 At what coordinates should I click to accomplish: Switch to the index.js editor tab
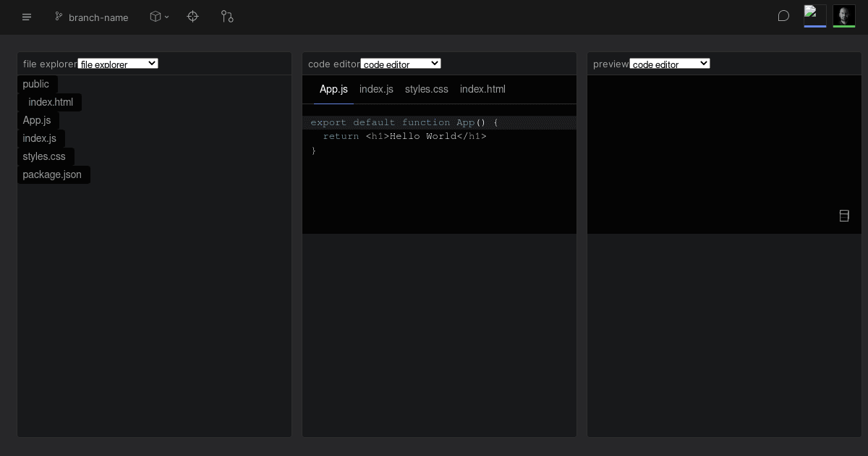(x=376, y=89)
